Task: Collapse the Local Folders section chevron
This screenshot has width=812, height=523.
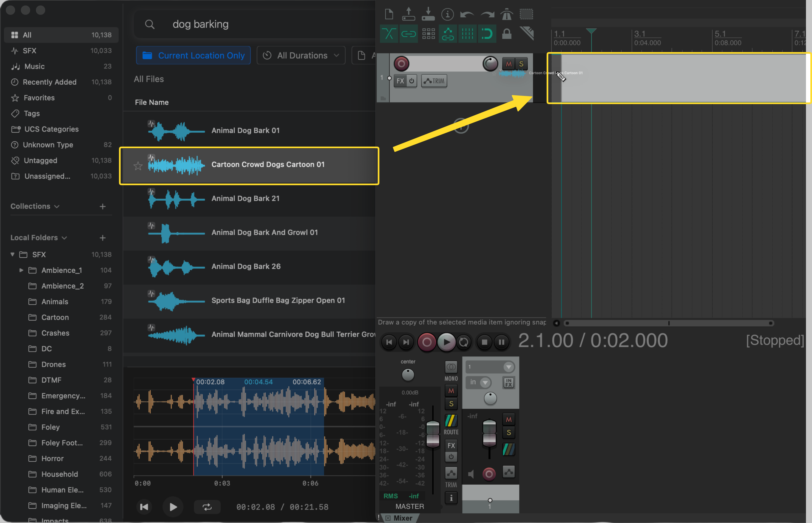Action: [64, 238]
